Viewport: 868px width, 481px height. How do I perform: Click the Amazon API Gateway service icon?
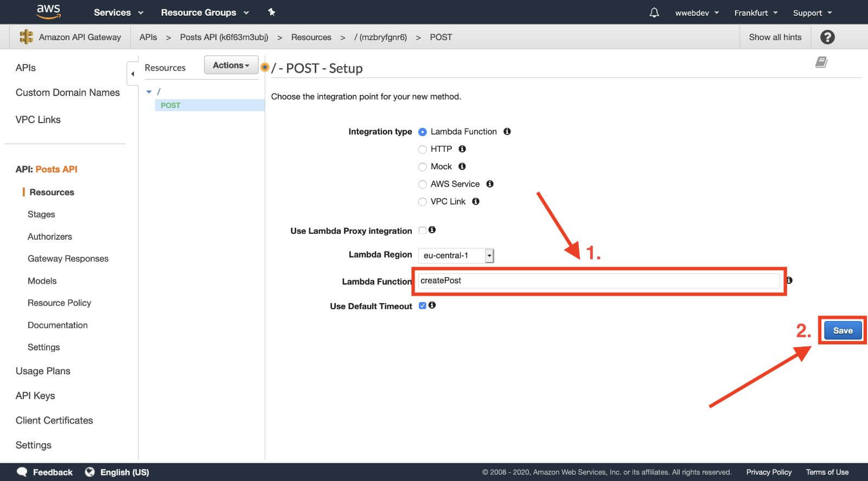click(x=26, y=37)
